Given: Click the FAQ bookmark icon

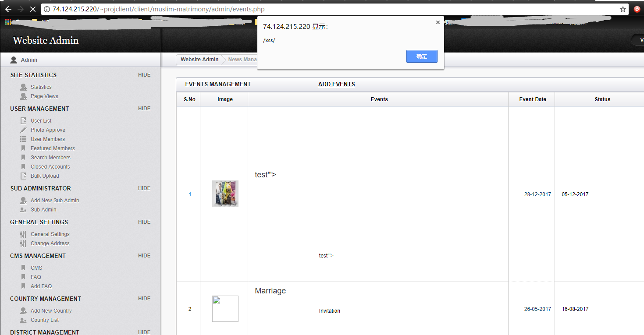Looking at the screenshot, I should pos(23,277).
